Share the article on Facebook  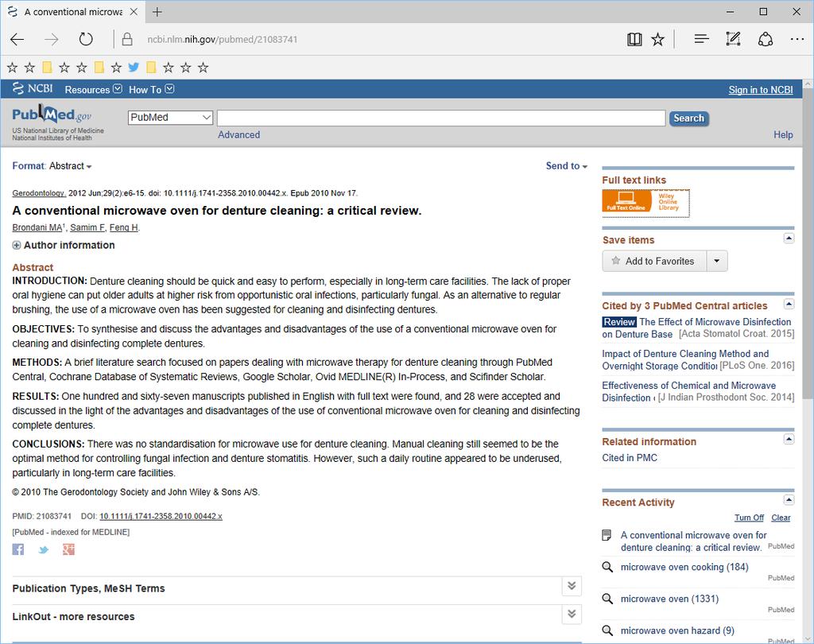[18, 549]
